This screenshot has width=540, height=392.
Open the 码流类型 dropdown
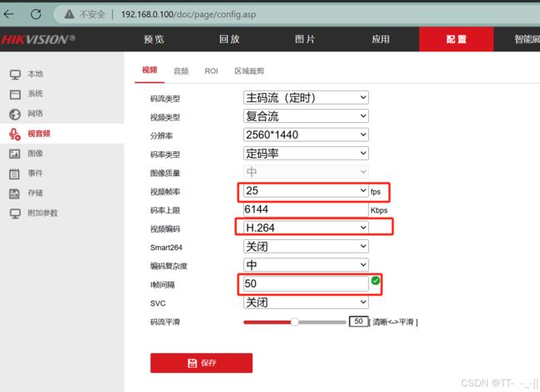tap(306, 97)
